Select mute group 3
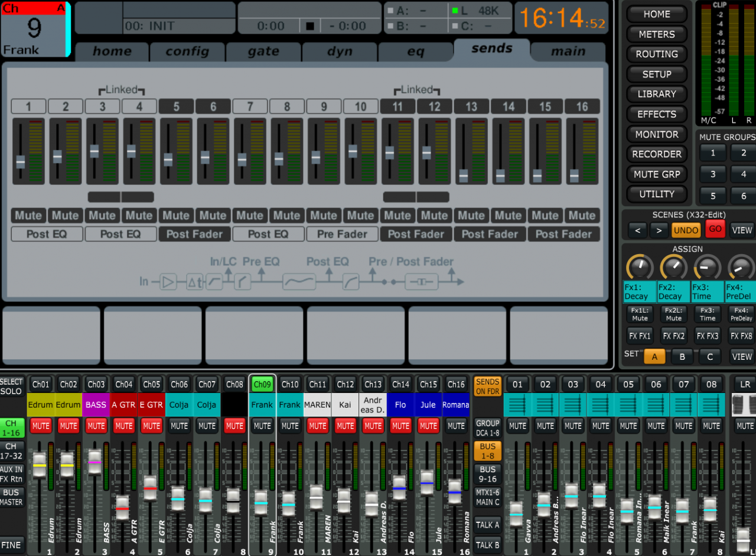Screen dimensions: 756x556 (713, 174)
